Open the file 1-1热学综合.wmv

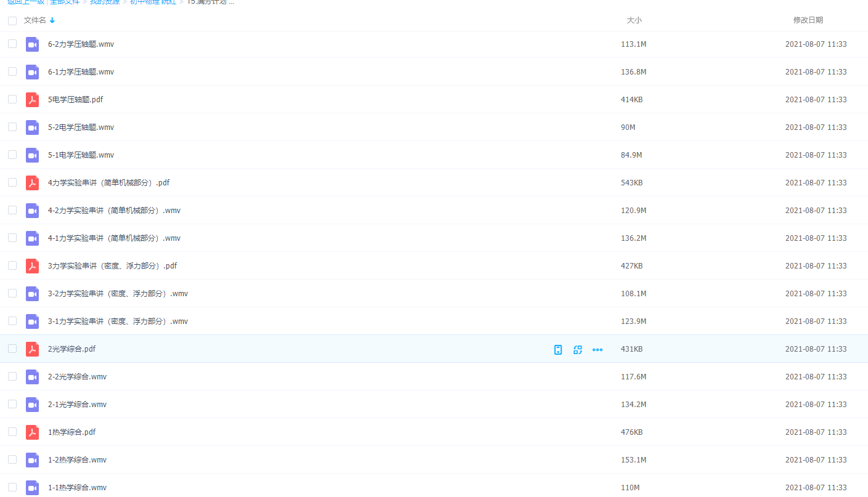point(77,488)
